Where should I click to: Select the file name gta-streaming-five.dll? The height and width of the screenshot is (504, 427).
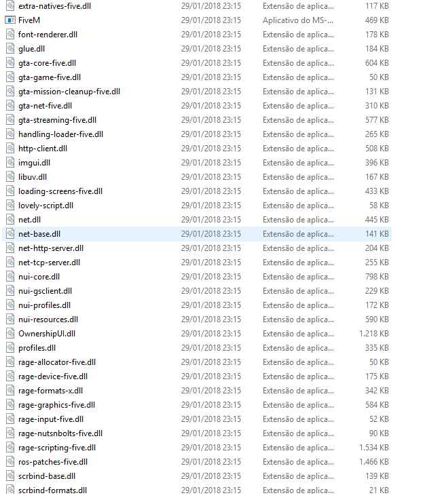tap(57, 120)
